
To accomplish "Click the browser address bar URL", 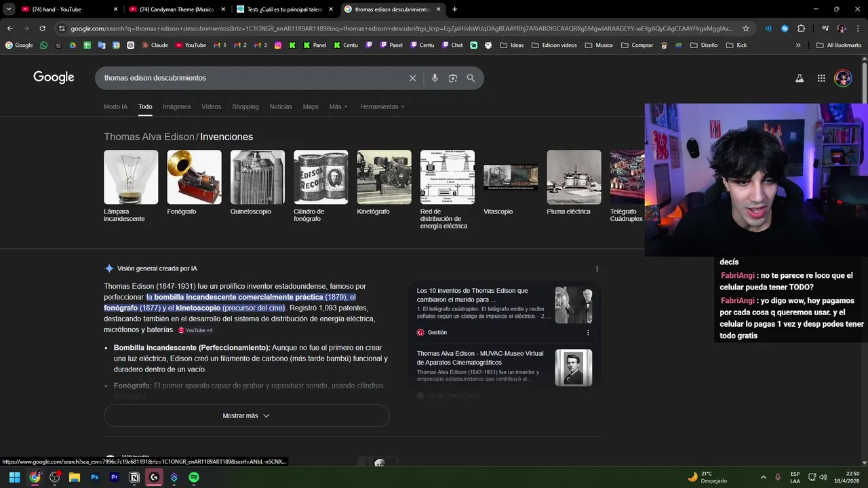I will click(401, 28).
